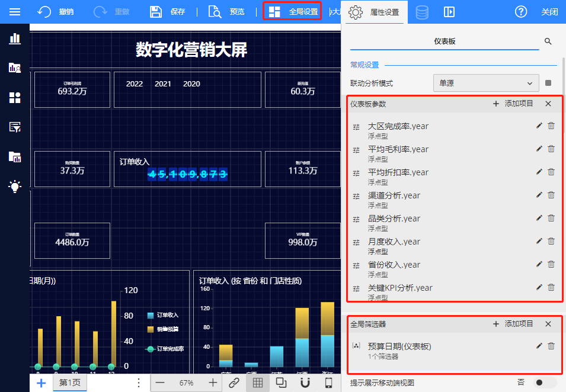Click 添加项目 in 全局筛选器 section

513,324
